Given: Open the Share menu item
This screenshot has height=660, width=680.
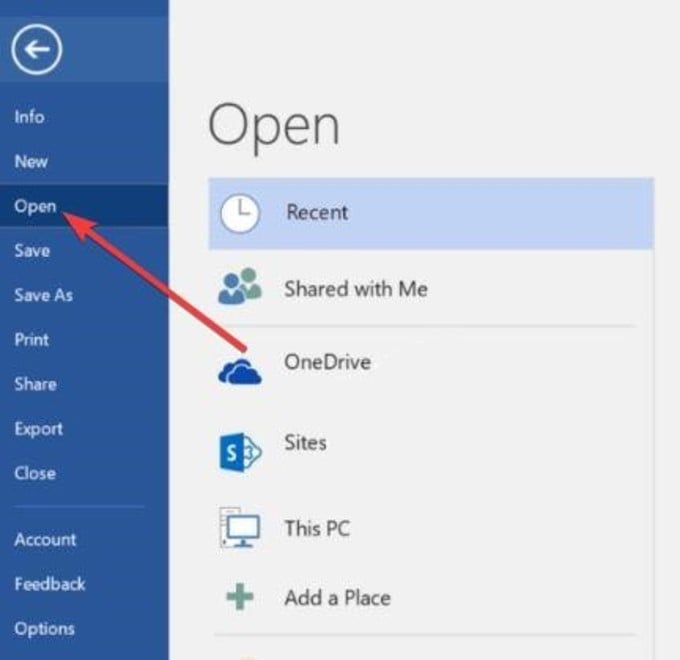Looking at the screenshot, I should pyautogui.click(x=35, y=384).
